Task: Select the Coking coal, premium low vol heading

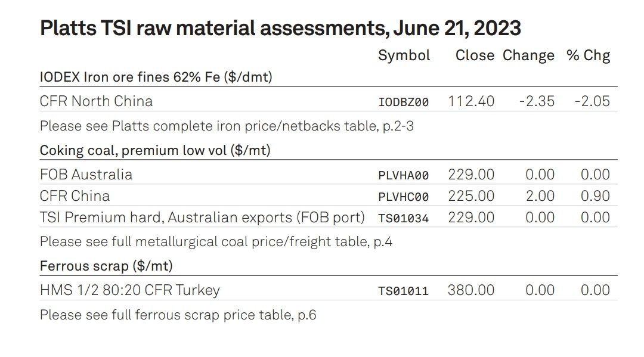Action: 155,150
